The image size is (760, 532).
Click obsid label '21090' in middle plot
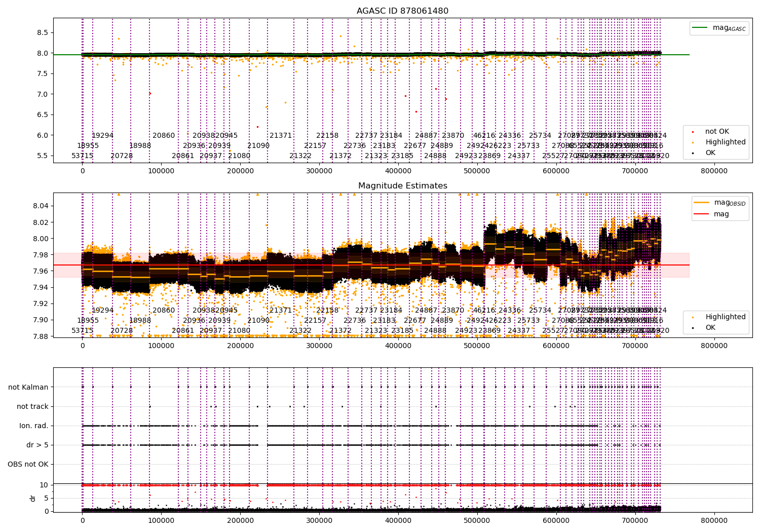[x=258, y=320]
